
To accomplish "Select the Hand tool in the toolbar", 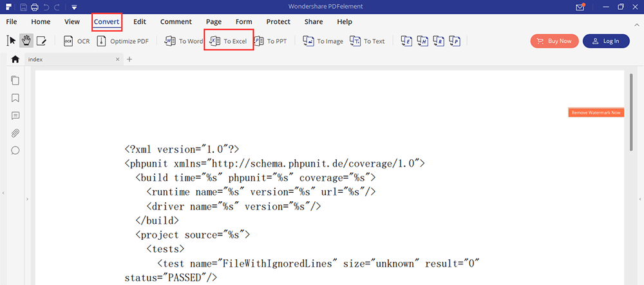I will click(x=26, y=41).
